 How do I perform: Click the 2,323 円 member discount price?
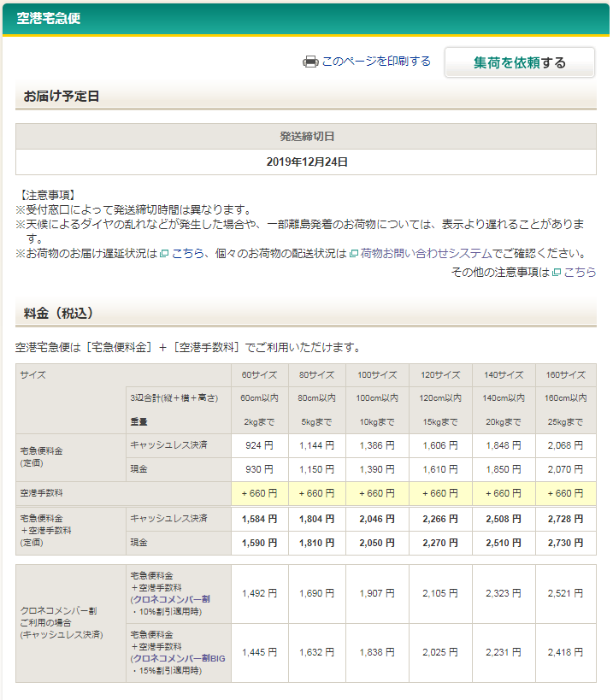504,593
